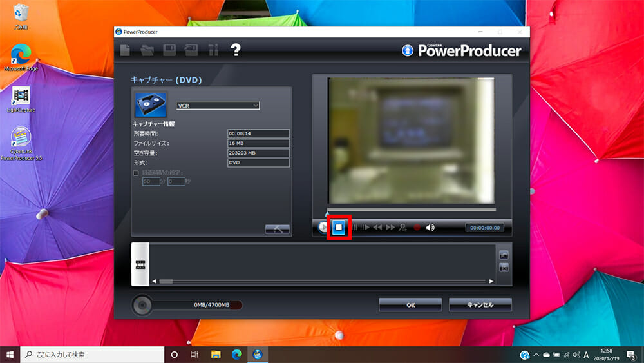Show hidden system tray icons chevron
This screenshot has width=644, height=363.
tap(536, 355)
